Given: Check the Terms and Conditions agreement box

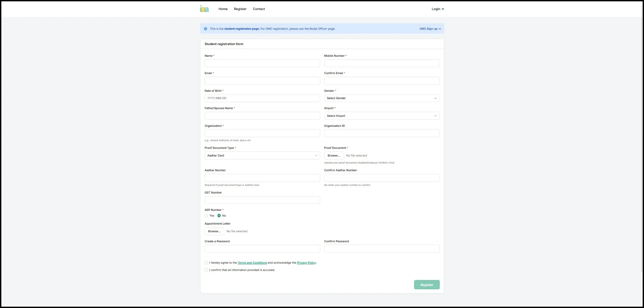Looking at the screenshot, I should [206, 263].
